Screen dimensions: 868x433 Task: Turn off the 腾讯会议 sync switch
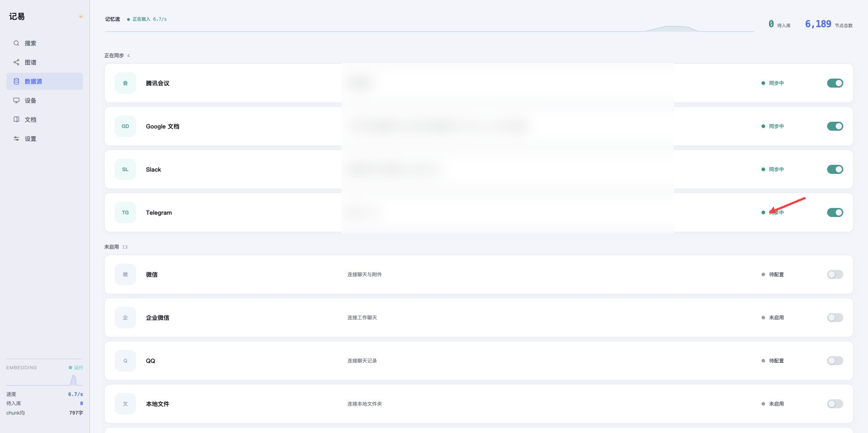point(835,83)
